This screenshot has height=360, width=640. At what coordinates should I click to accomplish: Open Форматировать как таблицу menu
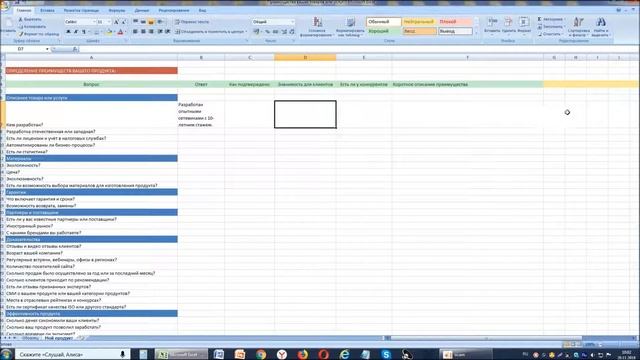pyautogui.click(x=350, y=27)
